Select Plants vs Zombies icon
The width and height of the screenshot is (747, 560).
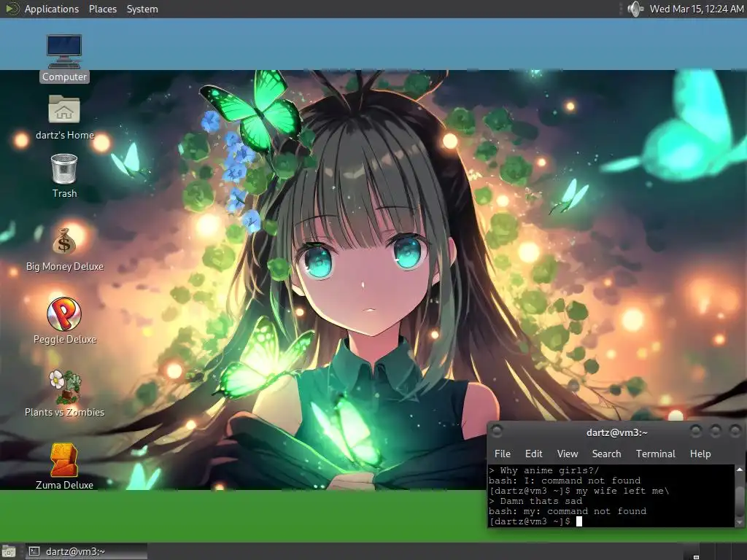point(64,386)
